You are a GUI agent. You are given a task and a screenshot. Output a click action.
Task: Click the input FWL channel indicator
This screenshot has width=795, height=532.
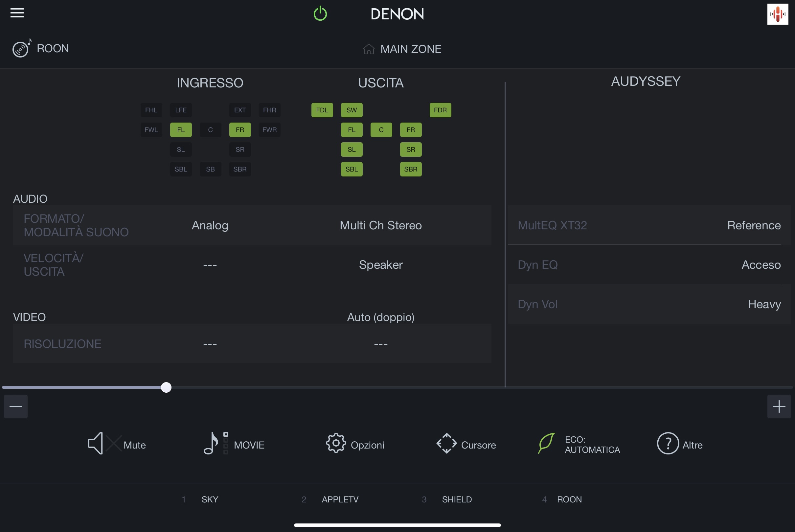pos(151,130)
